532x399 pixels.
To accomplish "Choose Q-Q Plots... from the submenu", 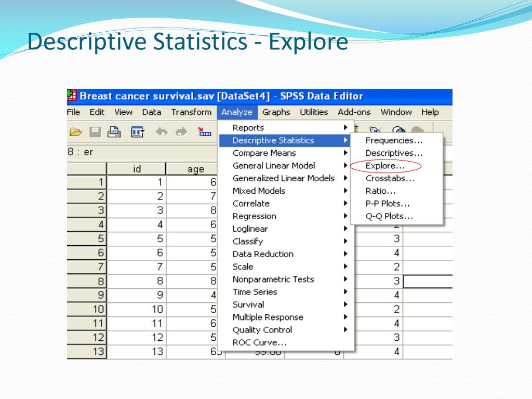I will pyautogui.click(x=396, y=216).
